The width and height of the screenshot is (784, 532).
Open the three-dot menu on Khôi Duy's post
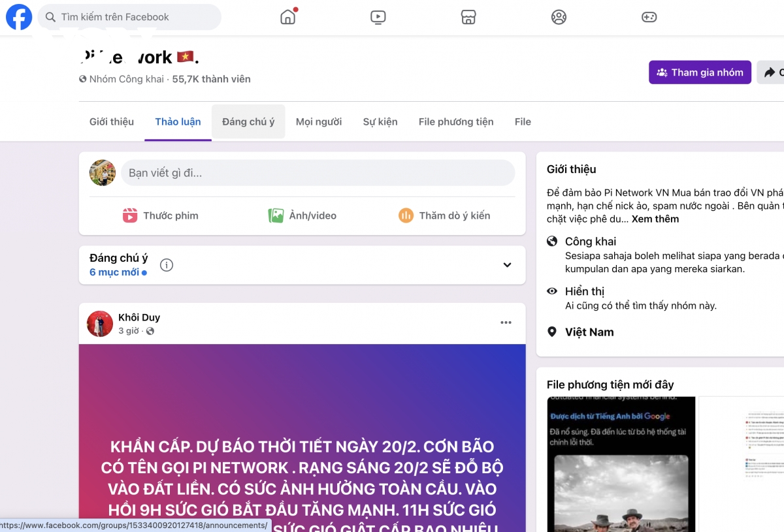pyautogui.click(x=506, y=322)
